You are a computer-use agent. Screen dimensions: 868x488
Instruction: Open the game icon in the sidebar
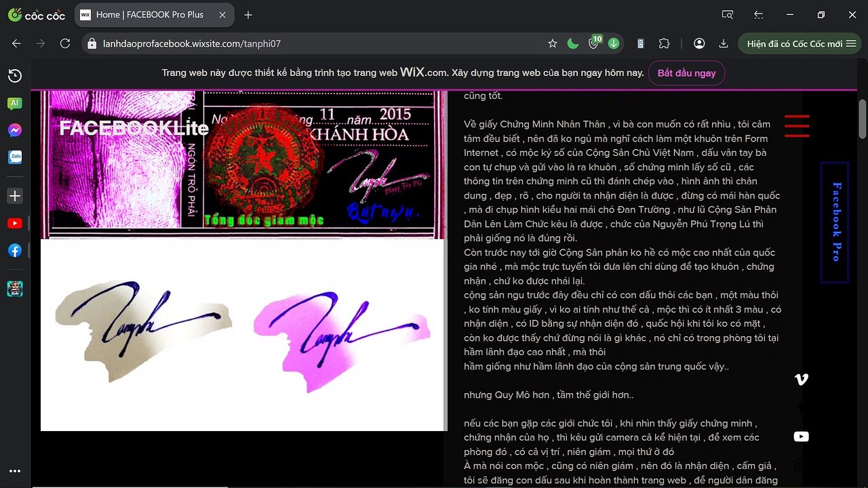[x=15, y=289]
